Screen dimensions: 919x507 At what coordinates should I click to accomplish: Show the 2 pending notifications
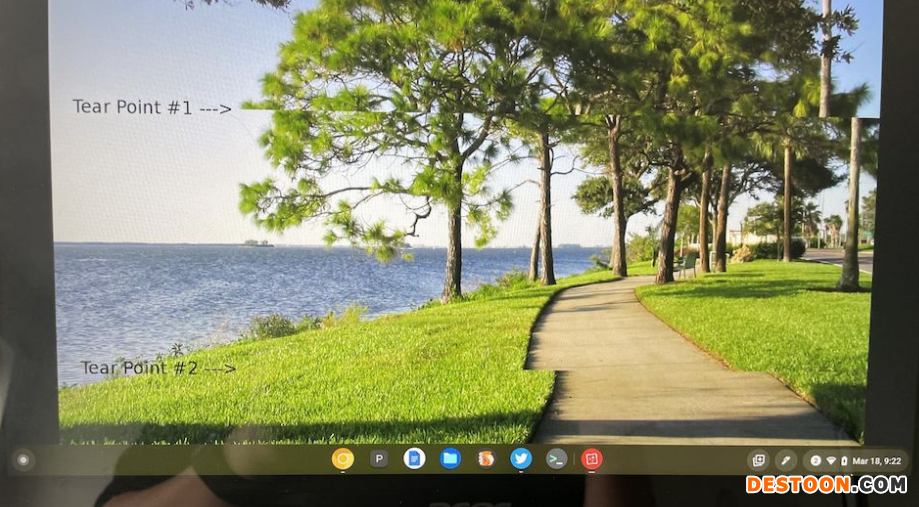(x=815, y=461)
